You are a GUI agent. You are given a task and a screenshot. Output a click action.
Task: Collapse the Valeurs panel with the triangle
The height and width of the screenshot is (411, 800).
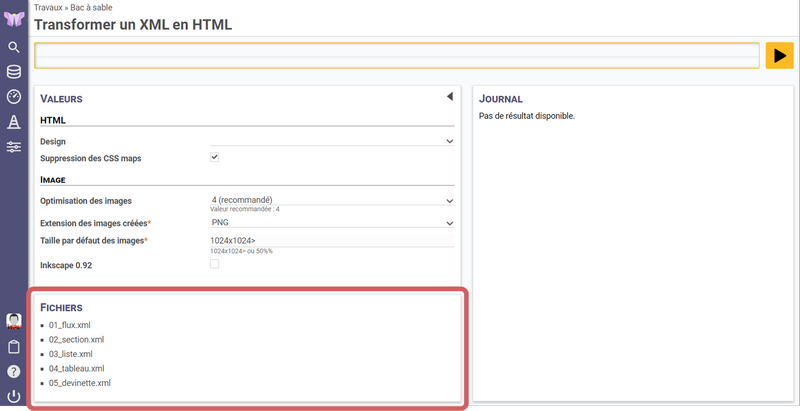(449, 96)
